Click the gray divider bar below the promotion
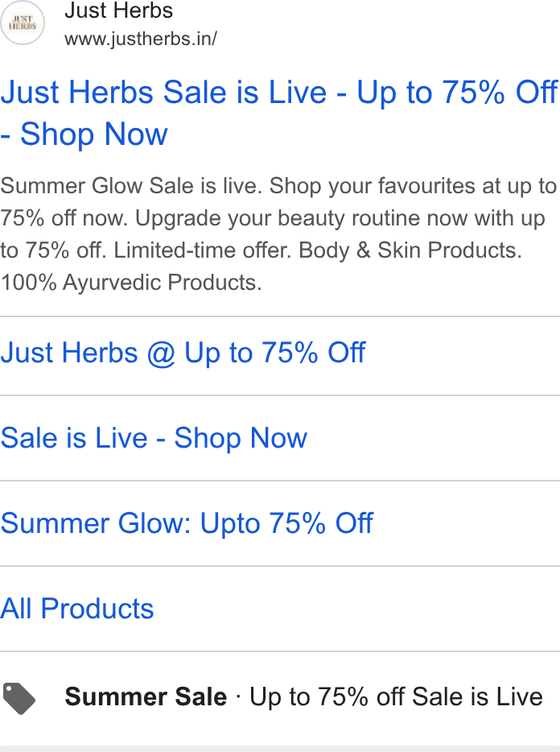560x752 pixels. [x=280, y=749]
